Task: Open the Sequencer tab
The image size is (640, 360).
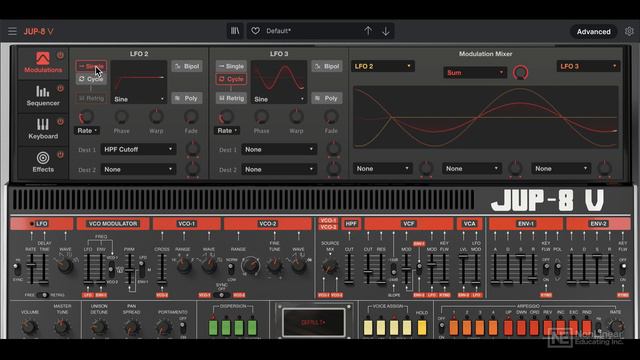Action: (x=42, y=96)
